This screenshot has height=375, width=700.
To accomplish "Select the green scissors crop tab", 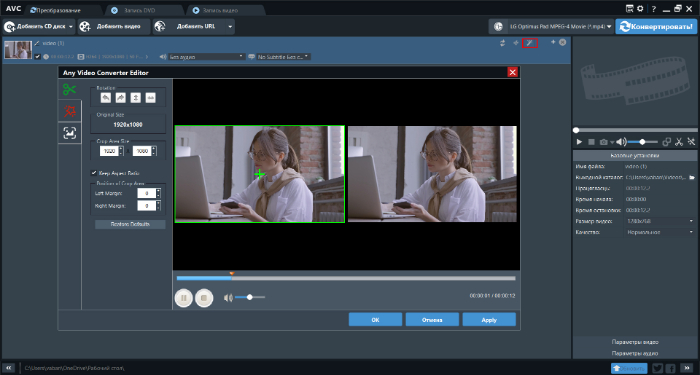I will [70, 89].
